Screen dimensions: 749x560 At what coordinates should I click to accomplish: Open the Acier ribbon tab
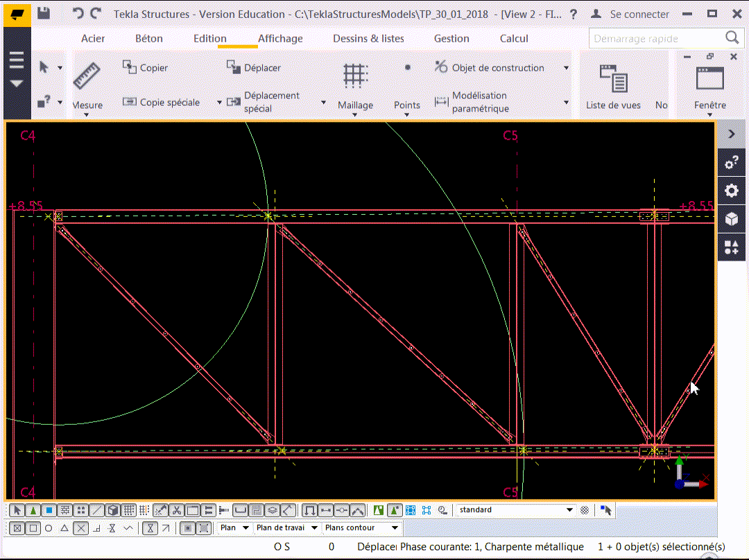[x=93, y=39]
